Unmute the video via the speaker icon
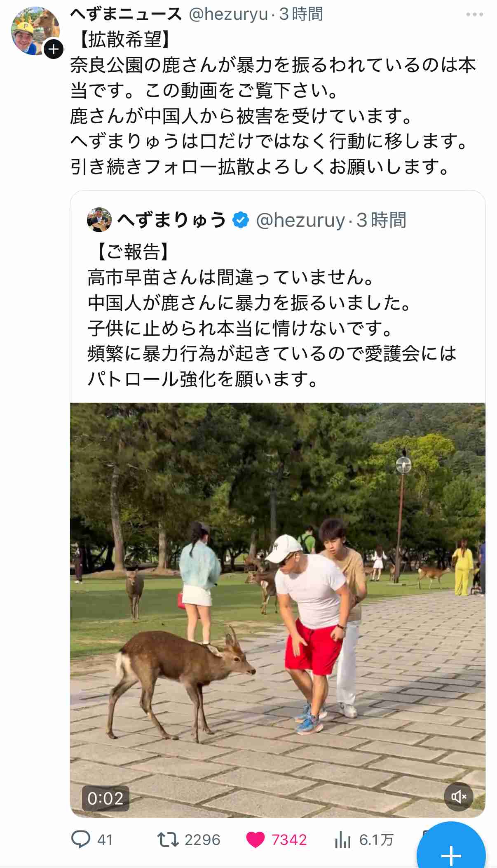Screen dimensions: 497x868 pos(458,797)
